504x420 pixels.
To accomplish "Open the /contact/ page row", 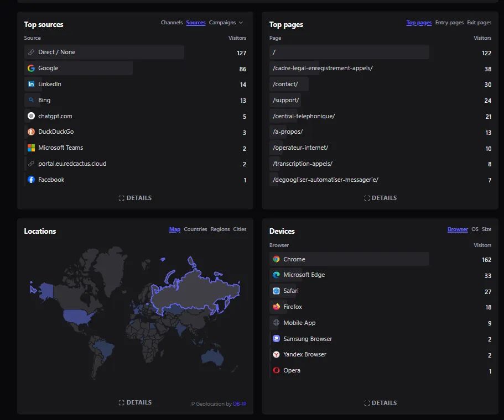I will 380,84.
